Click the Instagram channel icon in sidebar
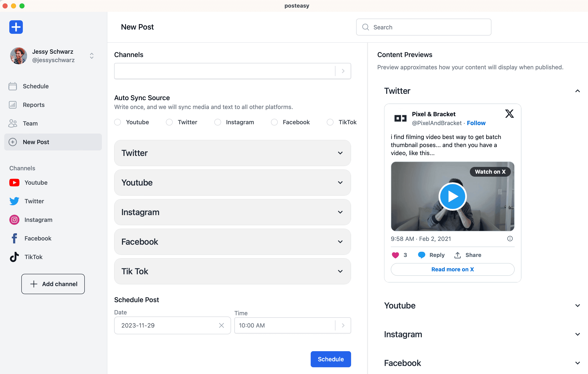Viewport: 588px width, 374px height. [x=14, y=220]
